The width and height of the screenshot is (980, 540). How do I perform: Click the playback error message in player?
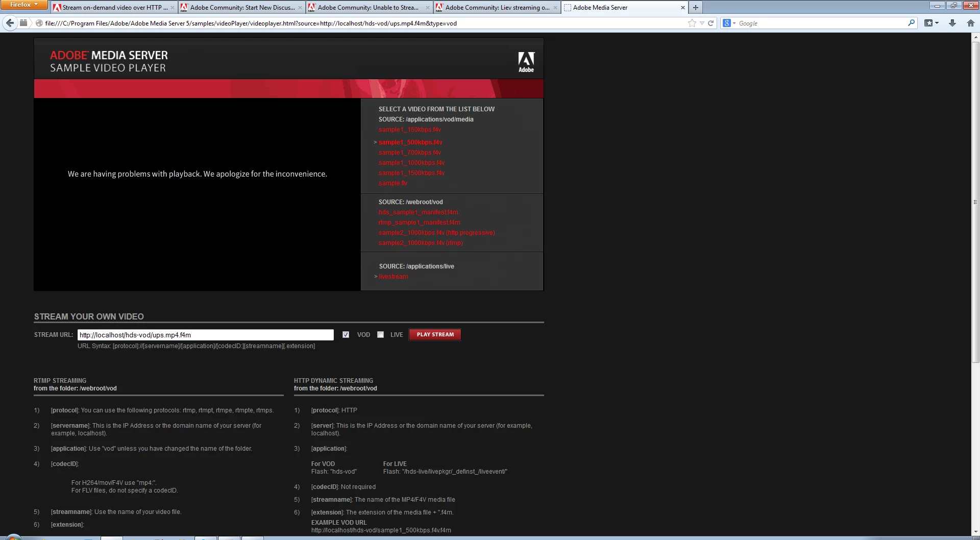198,174
